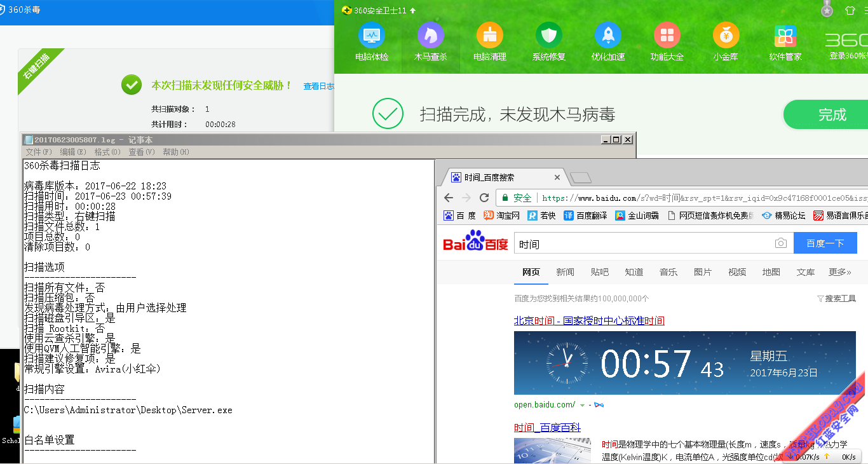Screen dimensions: 868x464
Task: Open a new browser tab
Action: [x=581, y=177]
